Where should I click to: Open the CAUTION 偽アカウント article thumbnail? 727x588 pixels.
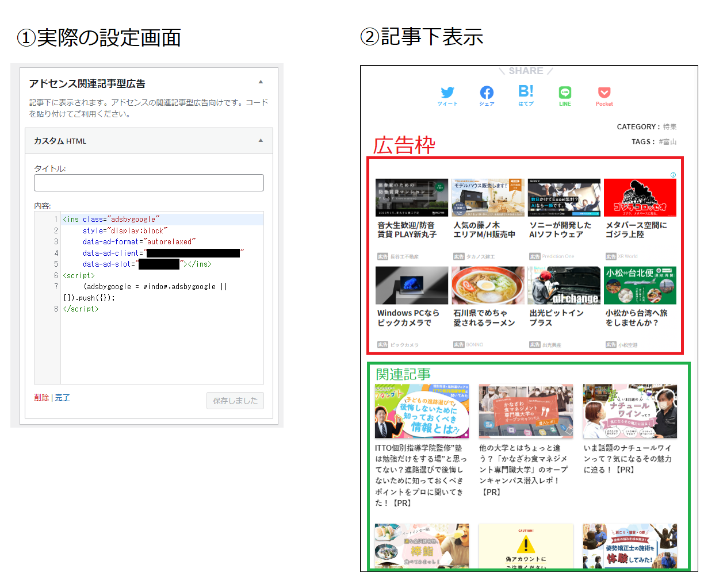pyautogui.click(x=526, y=545)
